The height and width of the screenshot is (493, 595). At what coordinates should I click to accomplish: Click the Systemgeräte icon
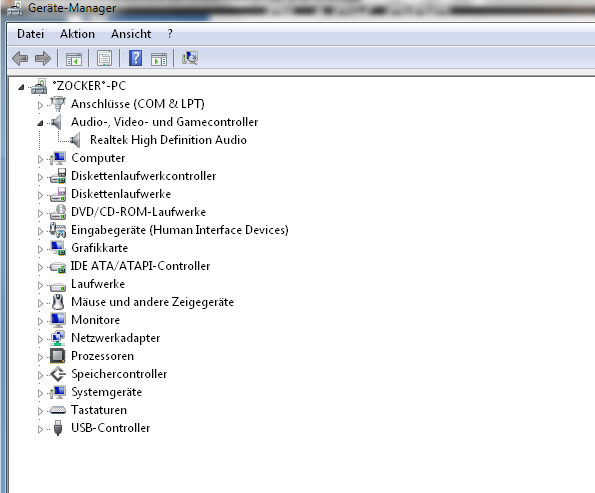pyautogui.click(x=58, y=392)
